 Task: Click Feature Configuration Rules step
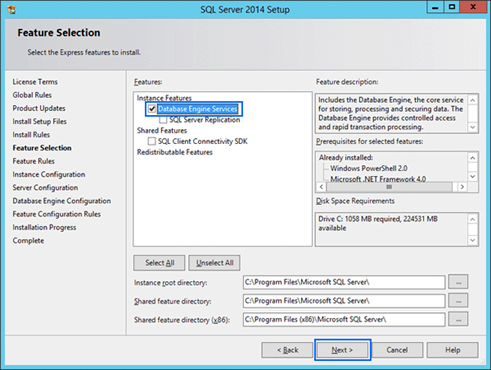[57, 214]
